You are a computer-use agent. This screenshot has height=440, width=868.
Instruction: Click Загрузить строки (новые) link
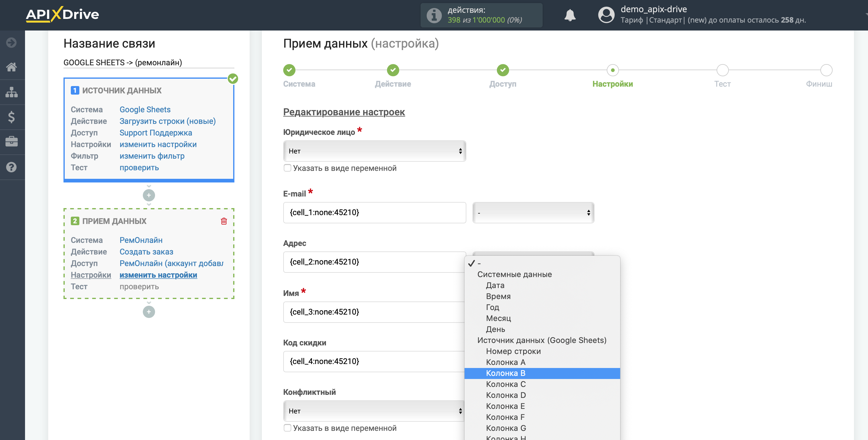point(168,121)
